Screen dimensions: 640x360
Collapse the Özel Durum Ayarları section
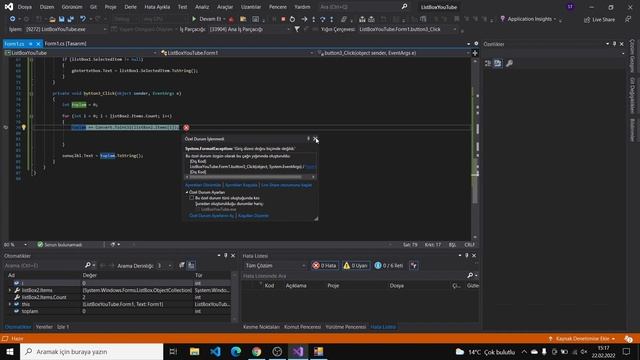click(187, 192)
